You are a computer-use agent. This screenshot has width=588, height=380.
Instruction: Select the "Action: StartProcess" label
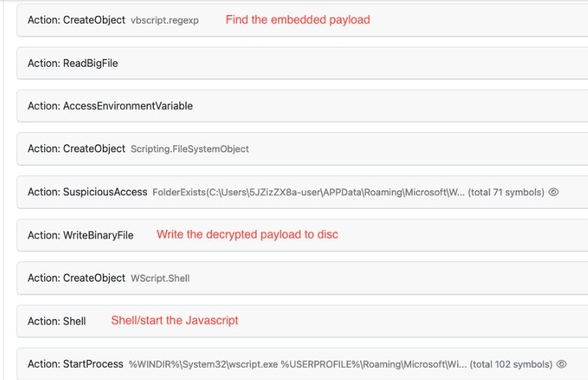click(75, 364)
